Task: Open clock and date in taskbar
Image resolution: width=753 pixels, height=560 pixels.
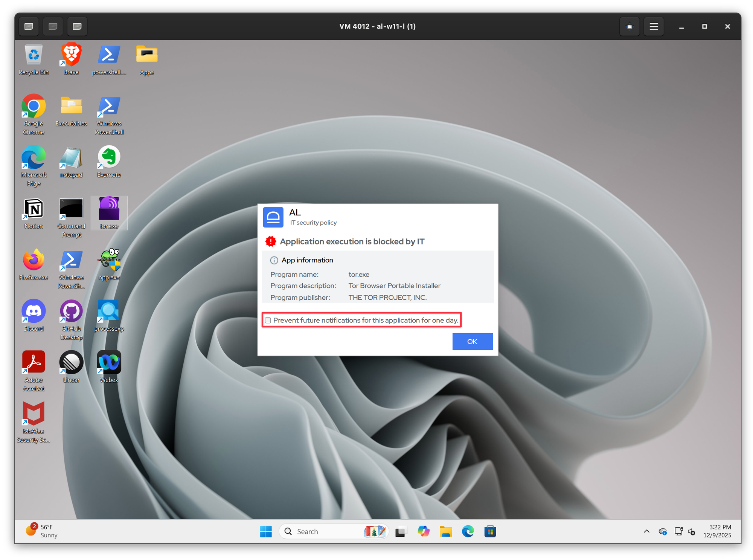Action: click(717, 531)
